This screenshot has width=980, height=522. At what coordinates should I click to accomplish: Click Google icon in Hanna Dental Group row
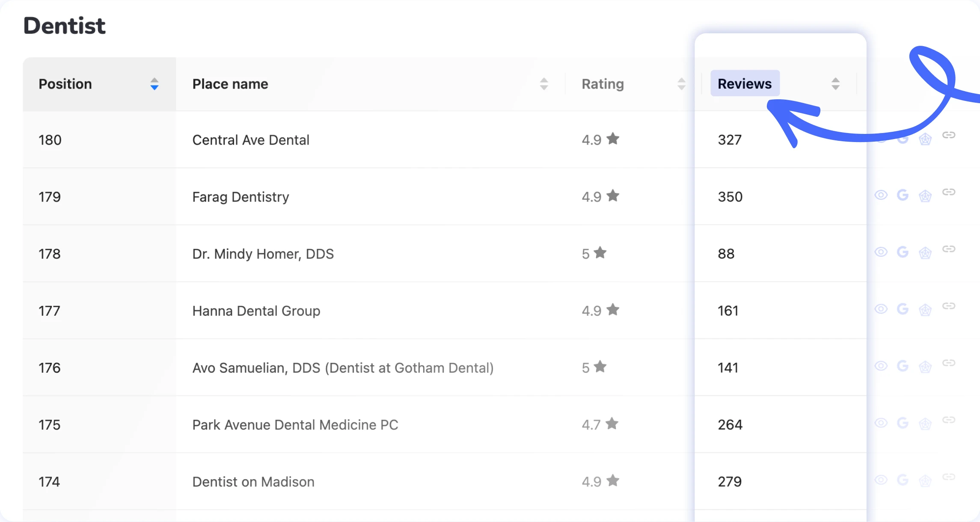coord(903,309)
